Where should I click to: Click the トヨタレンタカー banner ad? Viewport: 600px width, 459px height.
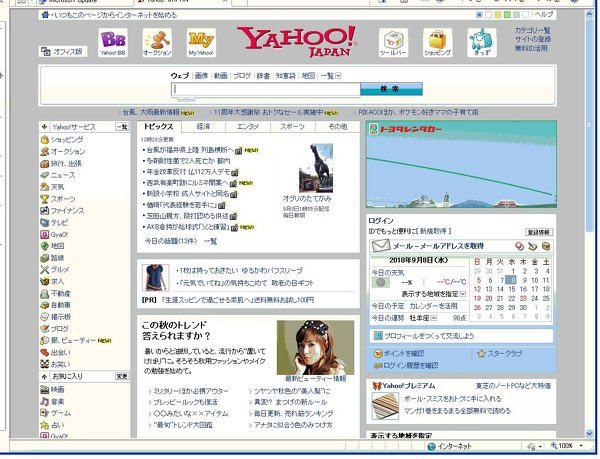click(461, 164)
